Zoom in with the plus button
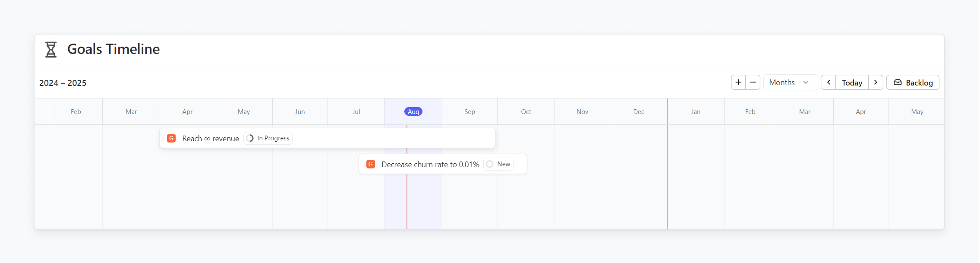Viewport: 980px width, 263px height. tap(738, 82)
